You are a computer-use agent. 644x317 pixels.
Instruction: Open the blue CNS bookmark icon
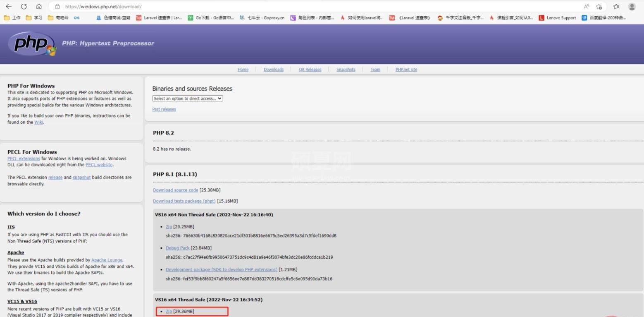77,18
